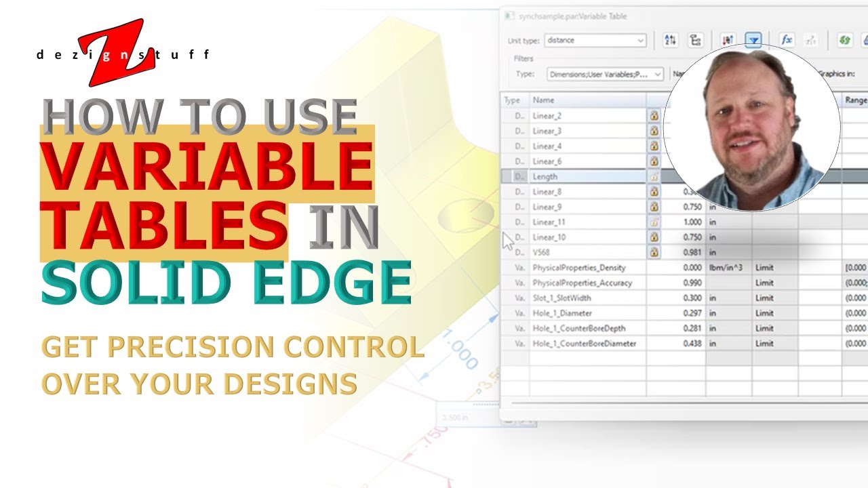The height and width of the screenshot is (488, 868).
Task: Toggle the funnel Filter icon
Action: 753,40
